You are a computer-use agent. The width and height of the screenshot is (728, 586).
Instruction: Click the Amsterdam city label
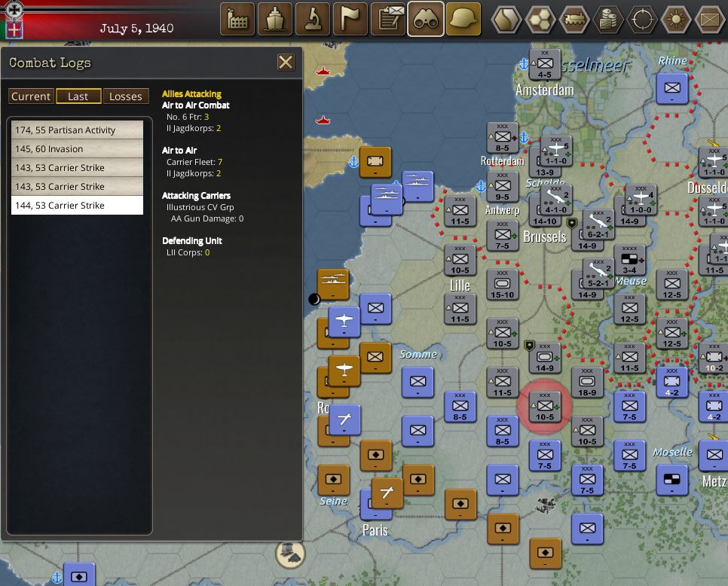(x=545, y=90)
